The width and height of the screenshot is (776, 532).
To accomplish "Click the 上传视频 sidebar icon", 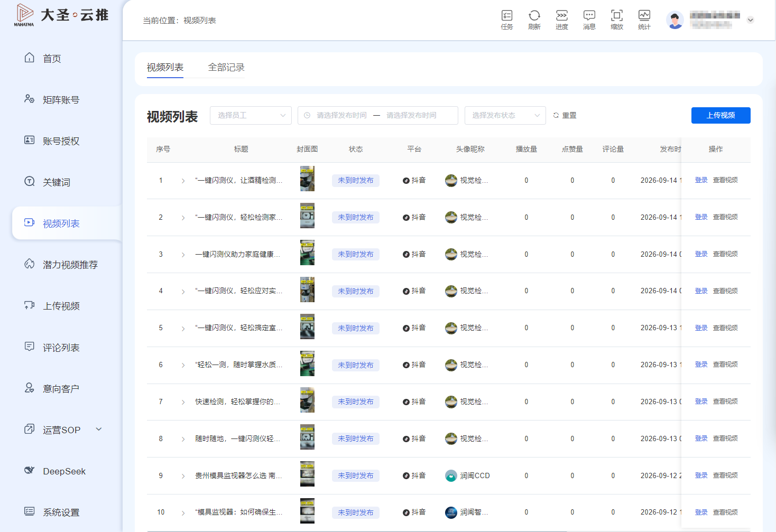I will (x=30, y=305).
